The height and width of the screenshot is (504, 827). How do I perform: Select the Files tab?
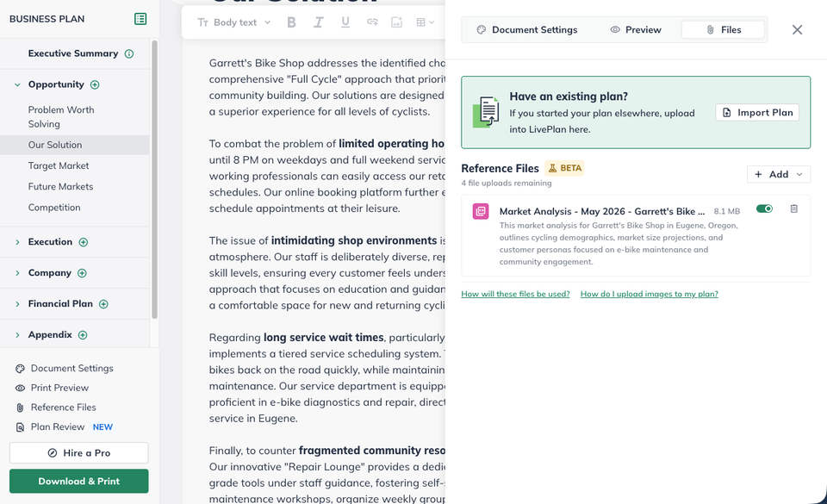click(x=723, y=30)
